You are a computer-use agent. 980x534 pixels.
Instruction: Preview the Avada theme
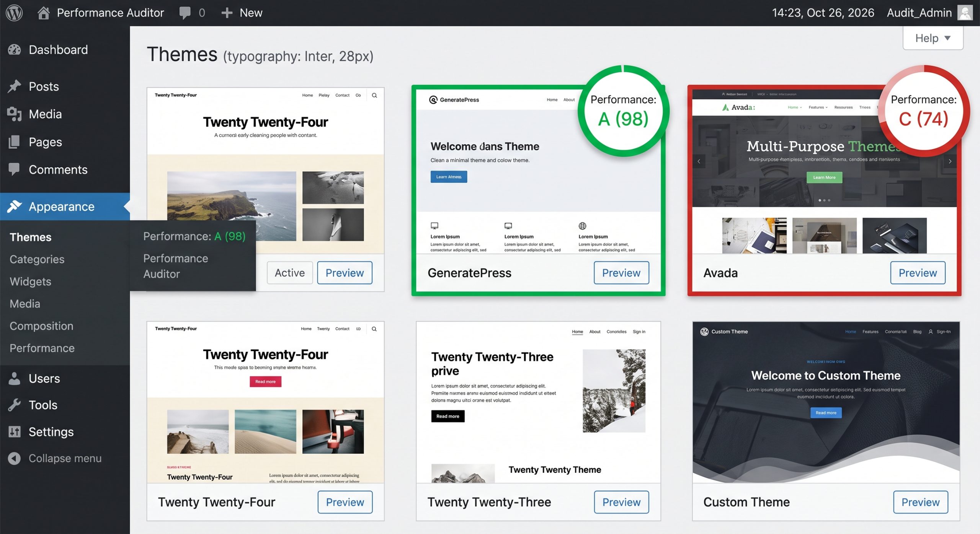click(x=918, y=273)
